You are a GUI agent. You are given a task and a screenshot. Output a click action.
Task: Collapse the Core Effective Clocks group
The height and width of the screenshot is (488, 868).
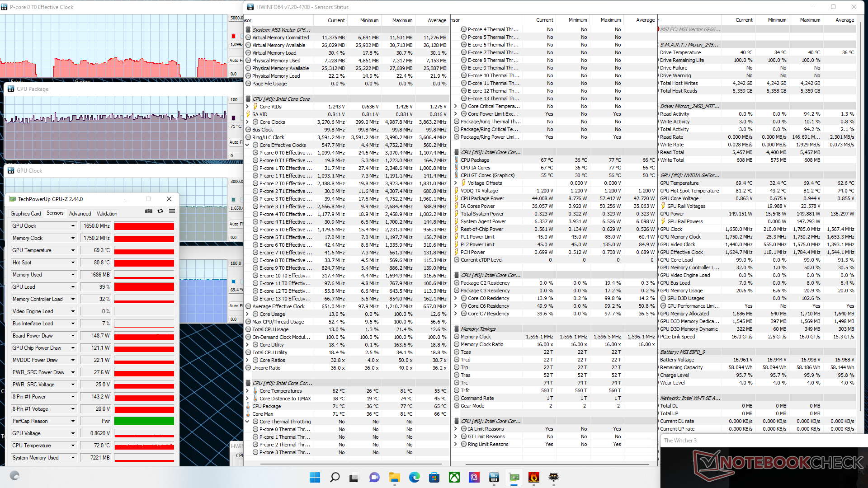[247, 145]
